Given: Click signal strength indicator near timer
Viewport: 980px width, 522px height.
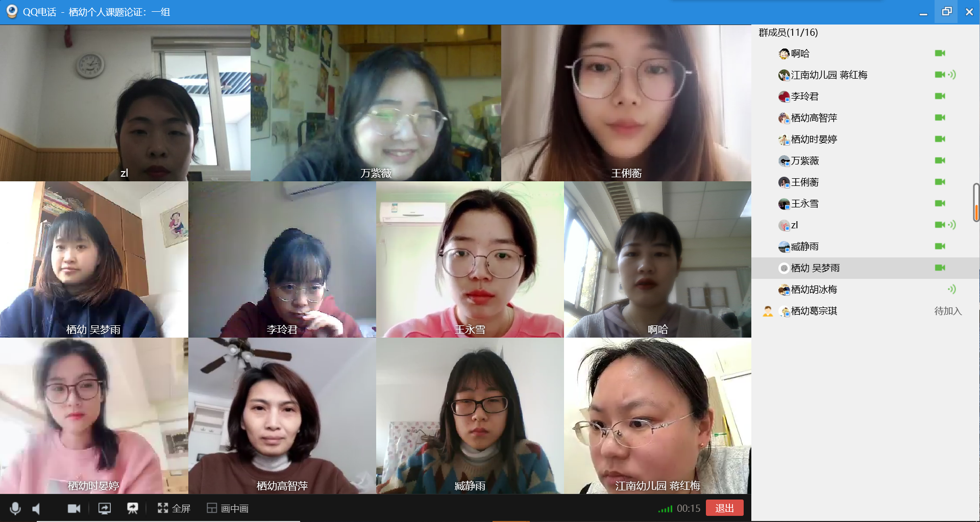Looking at the screenshot, I should 665,509.
